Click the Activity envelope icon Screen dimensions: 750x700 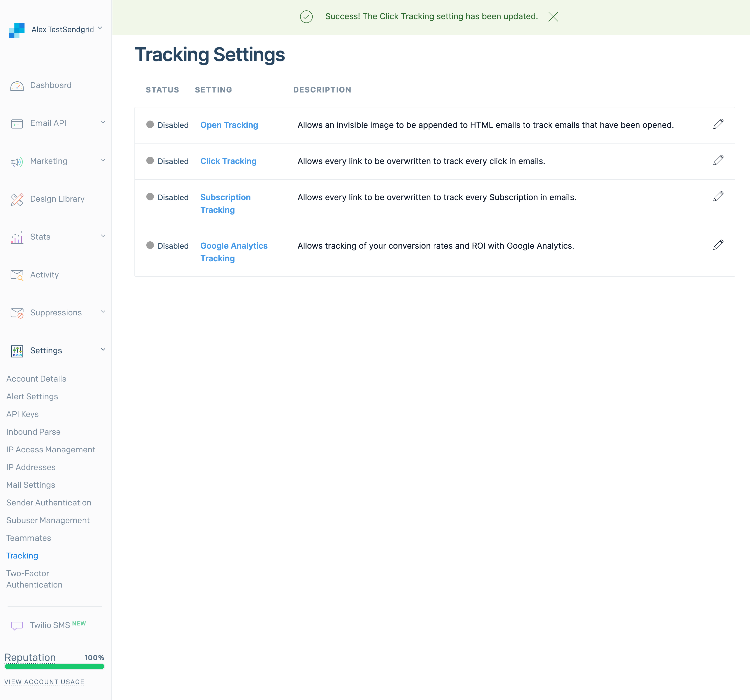coord(17,275)
